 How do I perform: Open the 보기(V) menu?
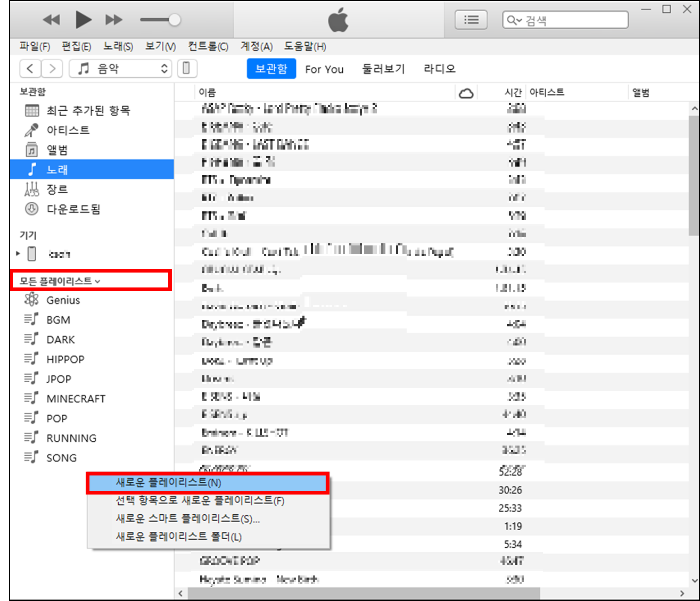click(160, 47)
